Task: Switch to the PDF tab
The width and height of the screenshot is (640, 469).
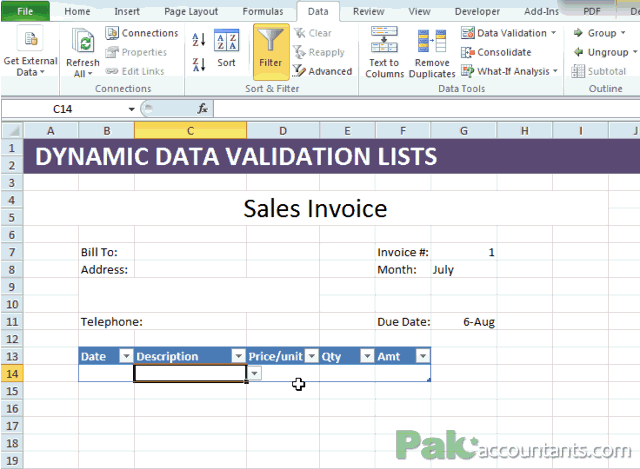Action: click(x=592, y=11)
